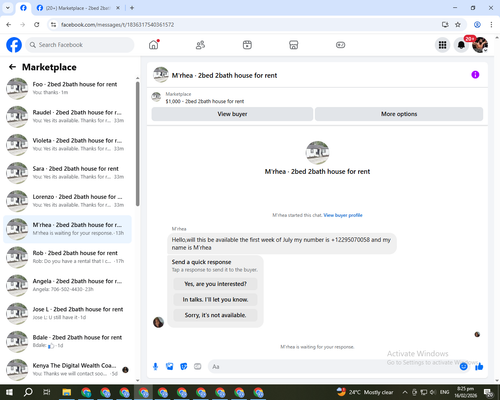
Task: Click the message input field Aa
Action: click(x=333, y=367)
